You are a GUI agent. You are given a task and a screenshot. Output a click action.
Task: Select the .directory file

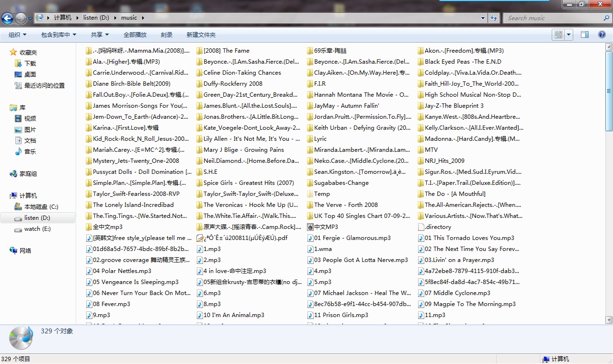click(x=434, y=227)
